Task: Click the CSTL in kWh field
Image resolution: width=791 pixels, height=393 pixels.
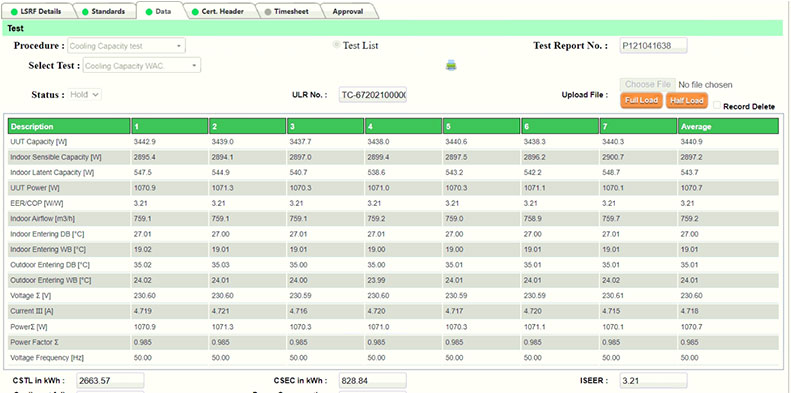Action: coord(110,380)
